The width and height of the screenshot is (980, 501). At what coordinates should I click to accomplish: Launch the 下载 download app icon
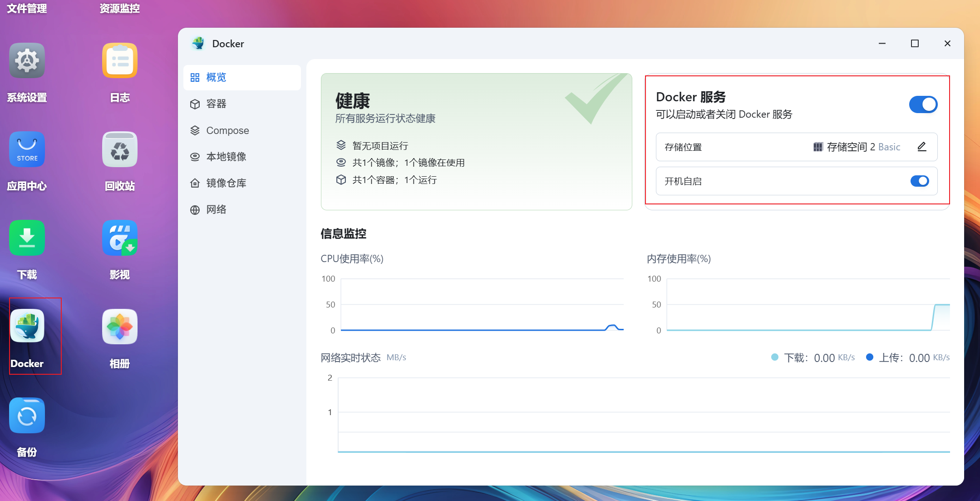27,238
